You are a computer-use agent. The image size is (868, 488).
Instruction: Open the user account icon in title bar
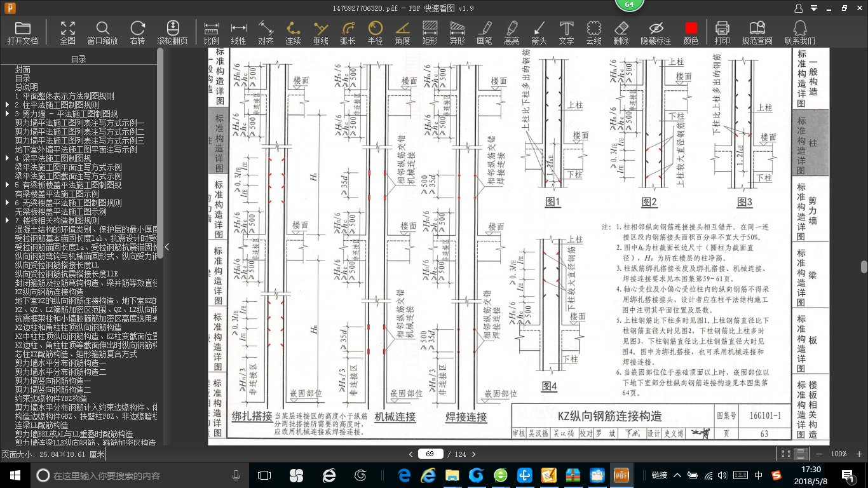coord(799,8)
